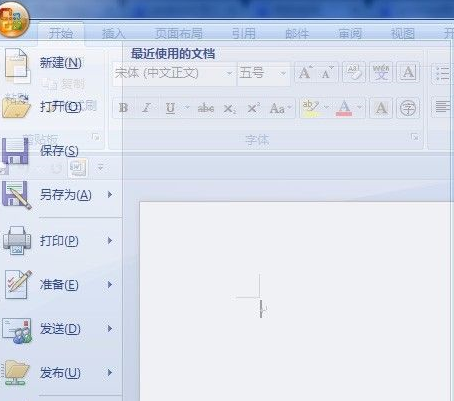This screenshot has height=401, width=454.
Task: Switch to the 视图 ribbon tab
Action: coord(403,34)
